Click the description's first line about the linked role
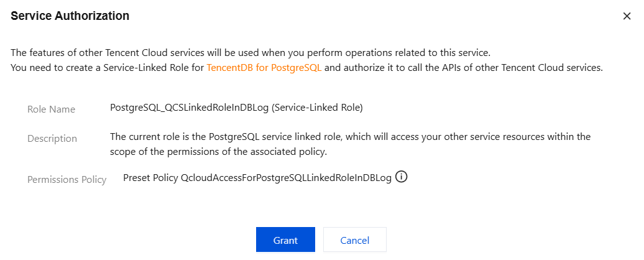The image size is (644, 260). 350,136
